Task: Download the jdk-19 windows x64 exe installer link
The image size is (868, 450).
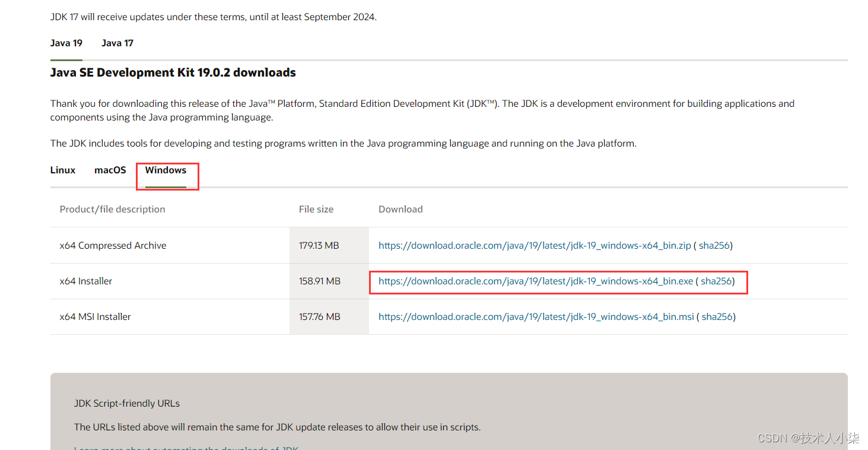Action: point(536,281)
